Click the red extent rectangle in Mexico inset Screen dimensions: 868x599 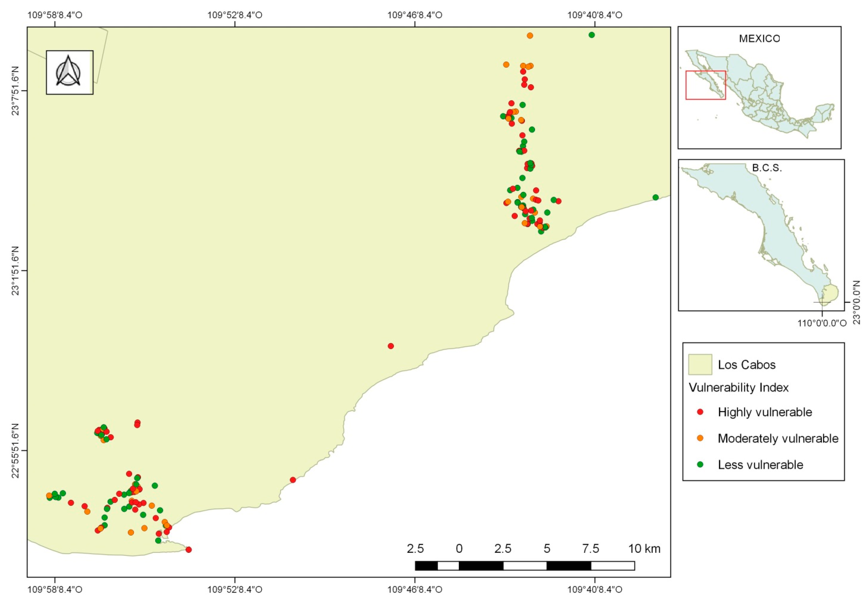[705, 85]
